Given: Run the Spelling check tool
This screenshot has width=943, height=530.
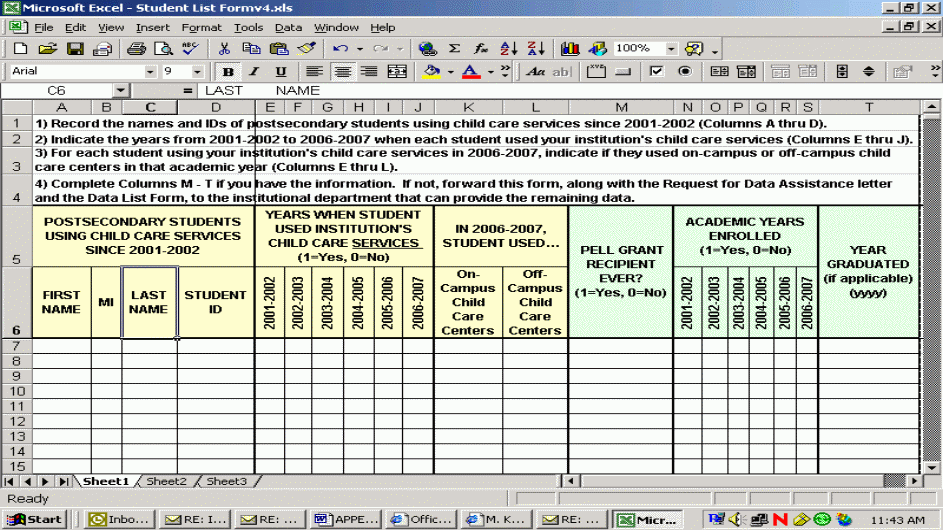Looking at the screenshot, I should (189, 48).
